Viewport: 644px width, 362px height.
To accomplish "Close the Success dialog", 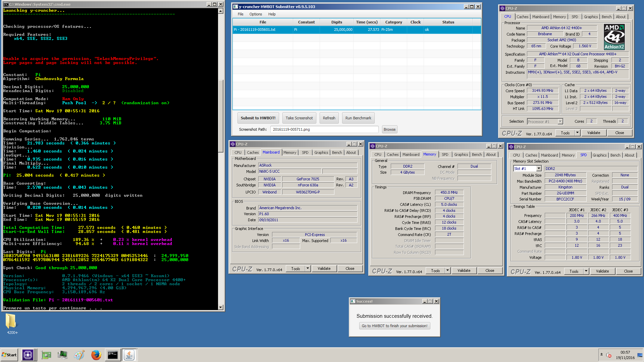I will [436, 301].
